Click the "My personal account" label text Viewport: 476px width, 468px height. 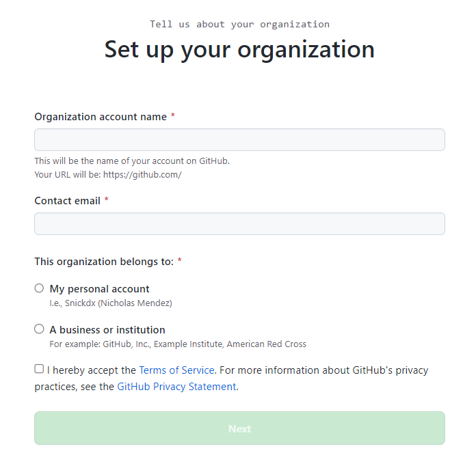(x=99, y=289)
